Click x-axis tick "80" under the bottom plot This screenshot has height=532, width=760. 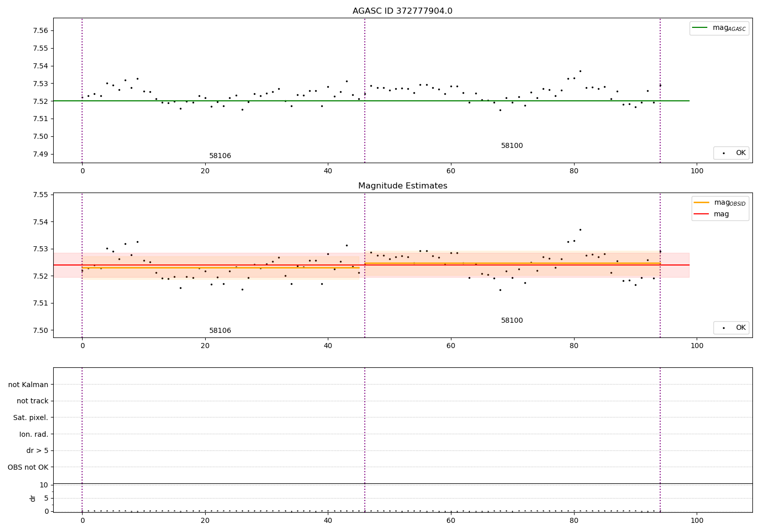[x=574, y=520]
